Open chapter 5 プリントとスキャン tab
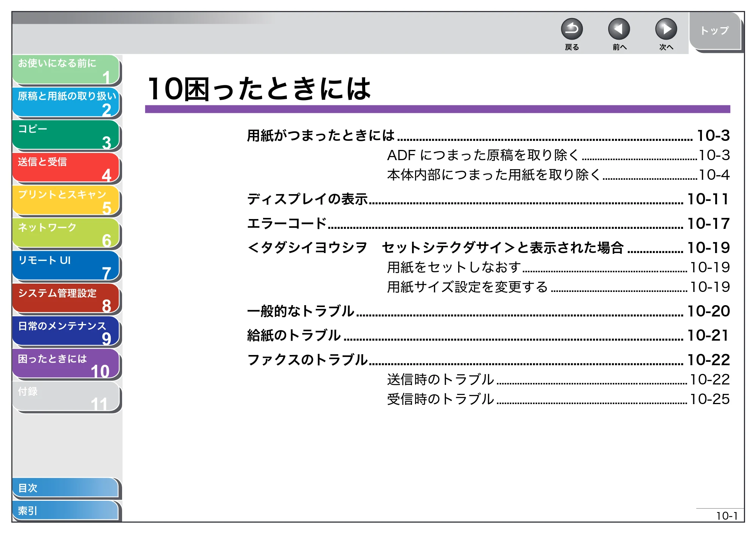The height and width of the screenshot is (534, 756). pos(66,201)
